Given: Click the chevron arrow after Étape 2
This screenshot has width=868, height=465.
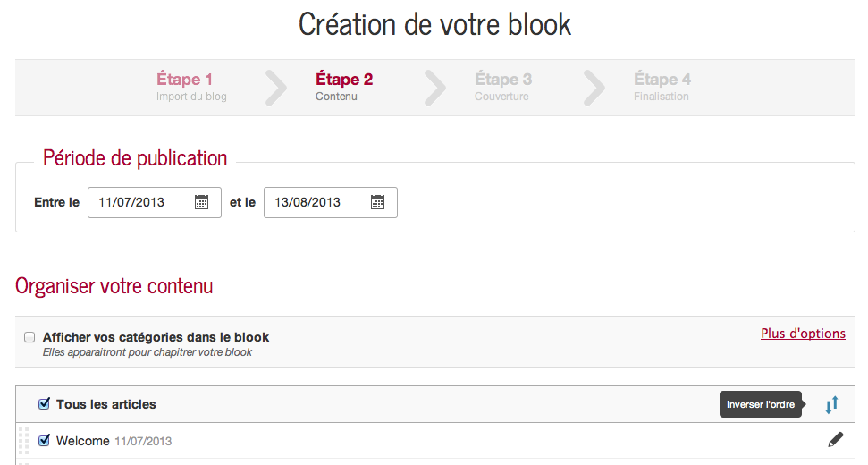Looking at the screenshot, I should (x=435, y=87).
